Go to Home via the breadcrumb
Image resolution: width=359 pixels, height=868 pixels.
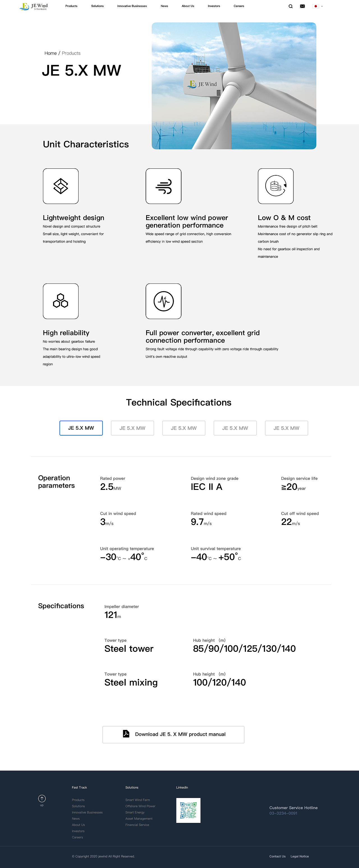point(50,53)
